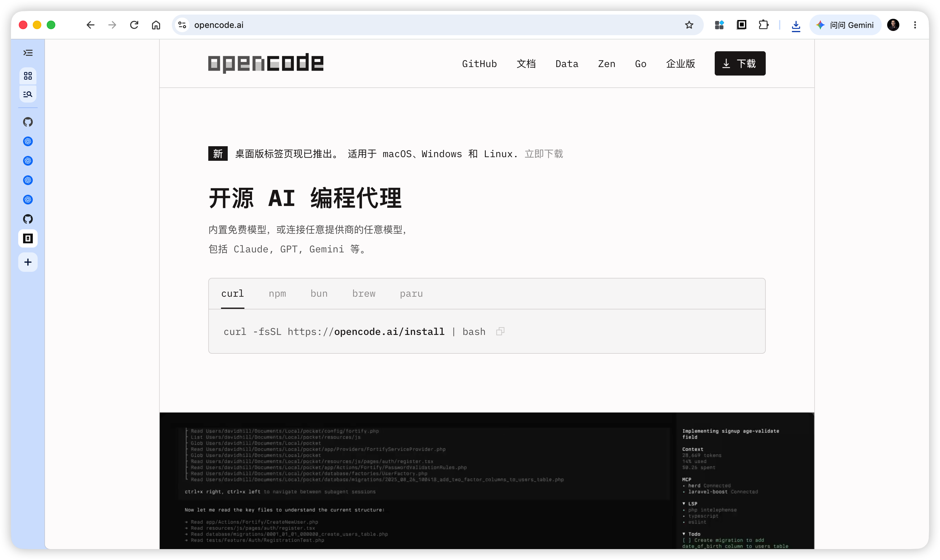Image resolution: width=940 pixels, height=560 pixels.
Task: Open the Extensions puzzle piece menu
Action: tap(764, 25)
